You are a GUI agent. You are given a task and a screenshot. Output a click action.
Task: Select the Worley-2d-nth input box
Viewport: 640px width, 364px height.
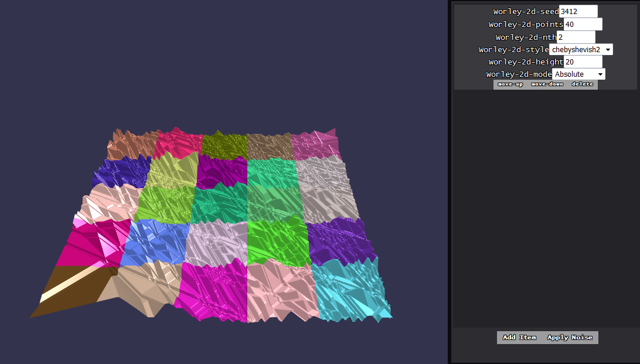coord(575,37)
